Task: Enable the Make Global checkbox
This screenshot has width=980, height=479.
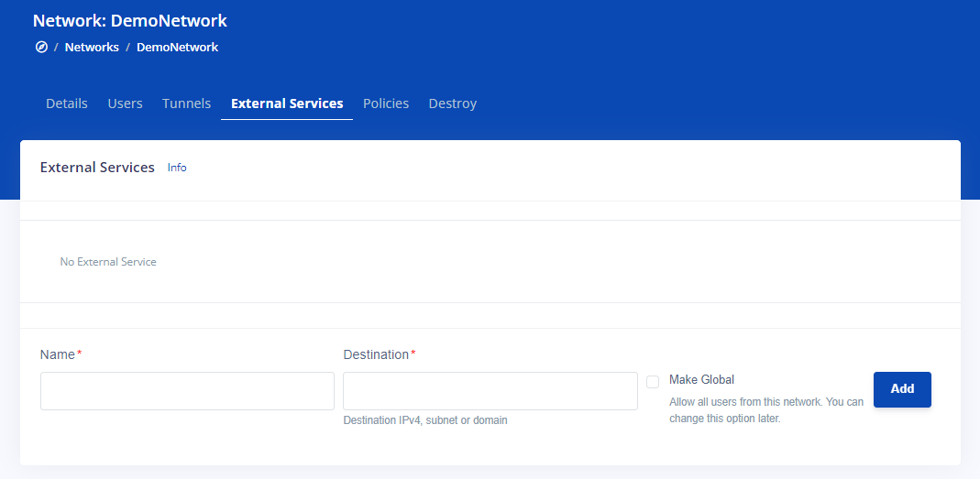Action: 653,382
